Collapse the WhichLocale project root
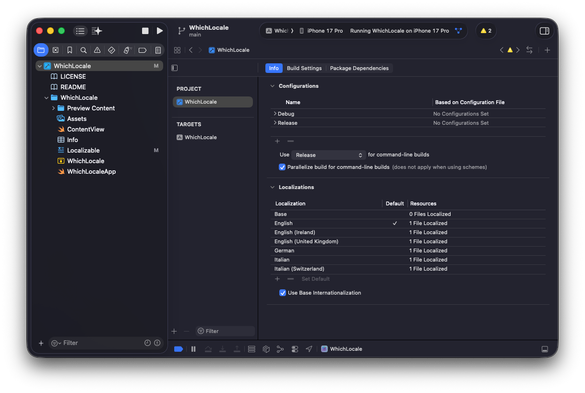Viewport: 585px width, 393px height. click(40, 66)
